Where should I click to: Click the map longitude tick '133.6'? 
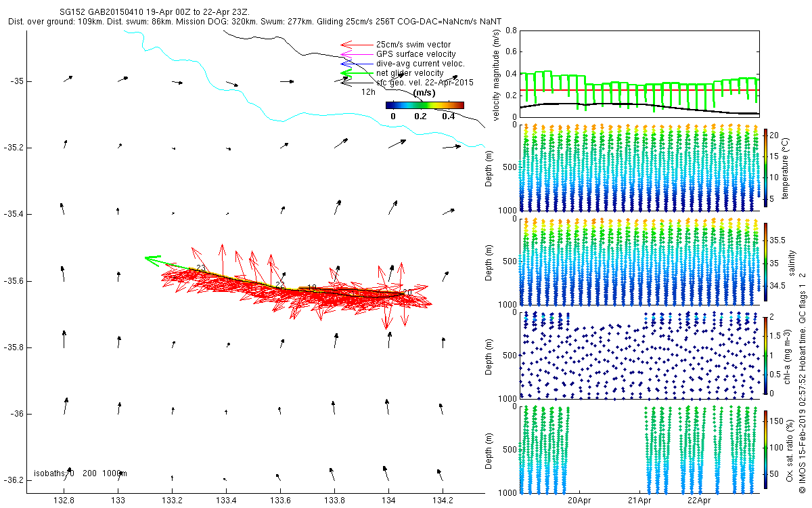pos(280,501)
